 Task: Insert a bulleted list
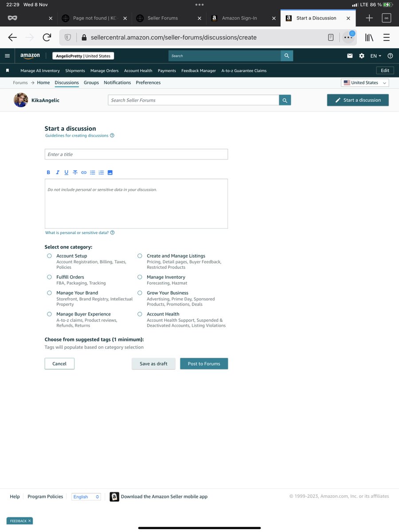click(93, 172)
